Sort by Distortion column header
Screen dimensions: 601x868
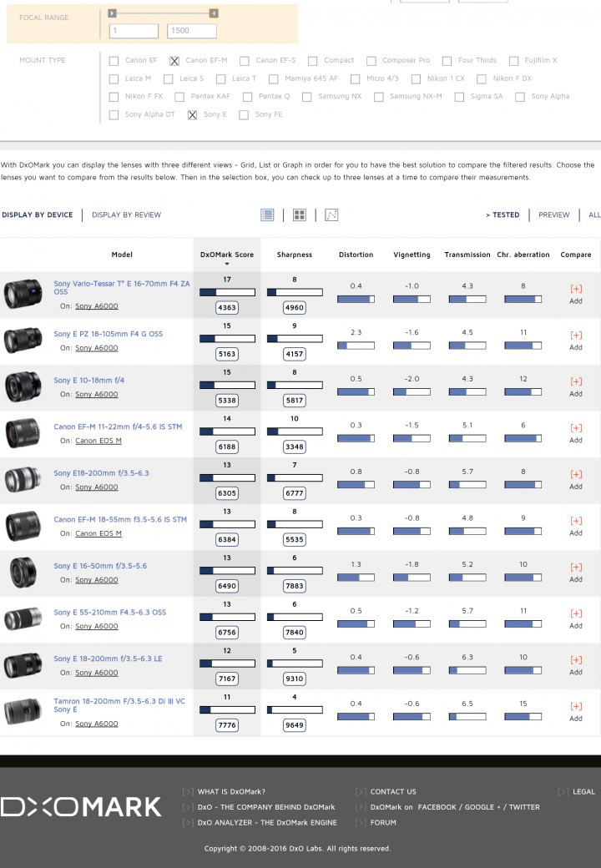356,255
